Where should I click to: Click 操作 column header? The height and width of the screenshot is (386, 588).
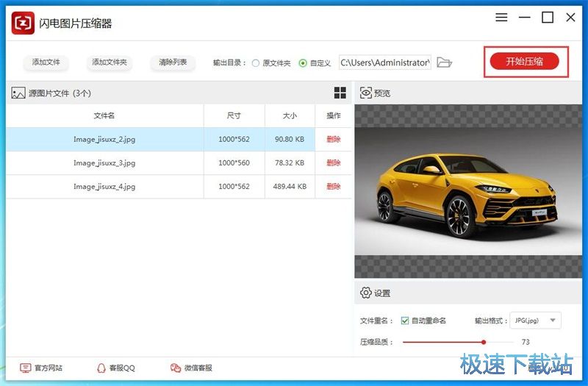334,115
